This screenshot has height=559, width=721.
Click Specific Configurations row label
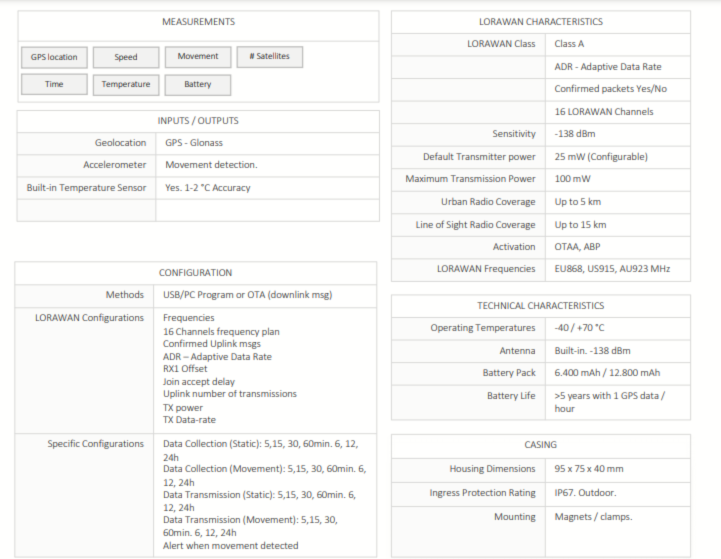[96, 444]
